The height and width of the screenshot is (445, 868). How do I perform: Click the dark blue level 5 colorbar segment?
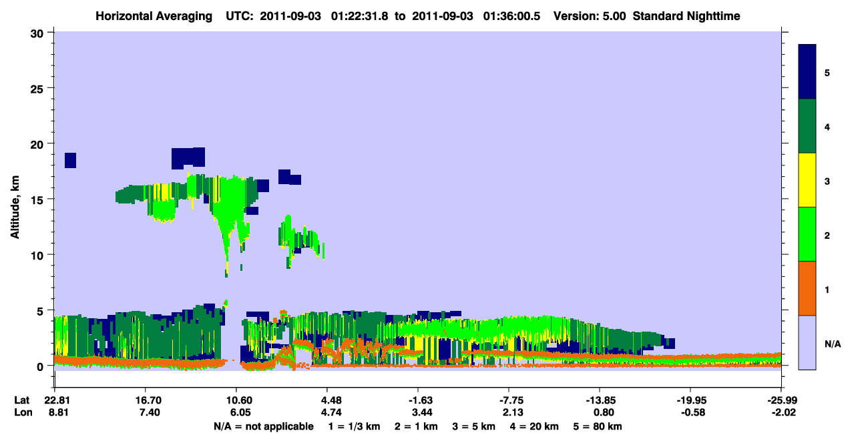[x=807, y=71]
